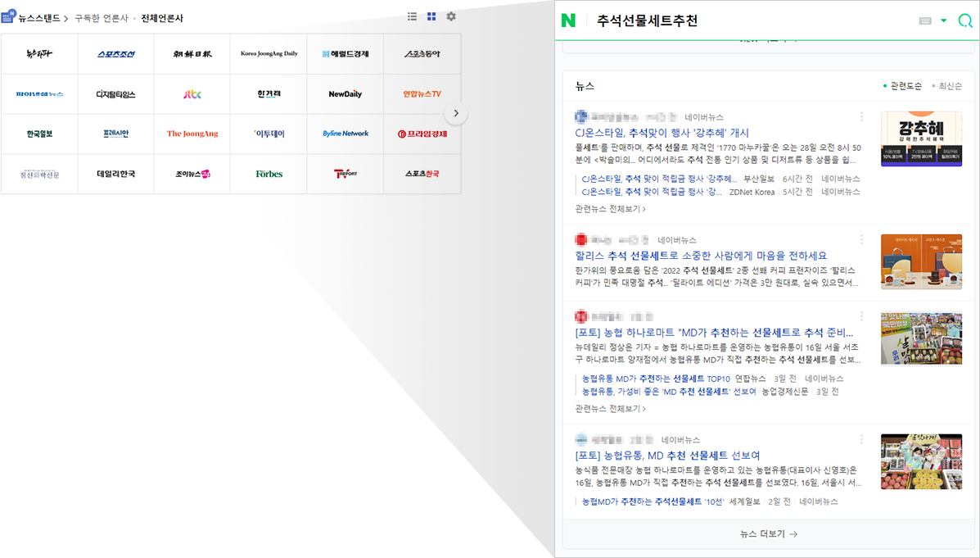
Task: Open headline CJ온스타일, 추석맞이 행사 '강추혜' 개시
Action: (x=662, y=133)
